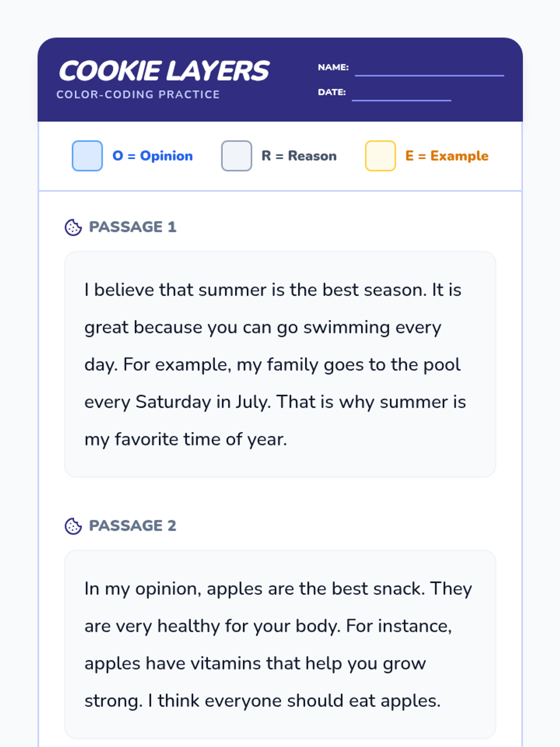Screen dimensions: 560x747
Task: Click the PASSAGE 1 heading
Action: 133,227
